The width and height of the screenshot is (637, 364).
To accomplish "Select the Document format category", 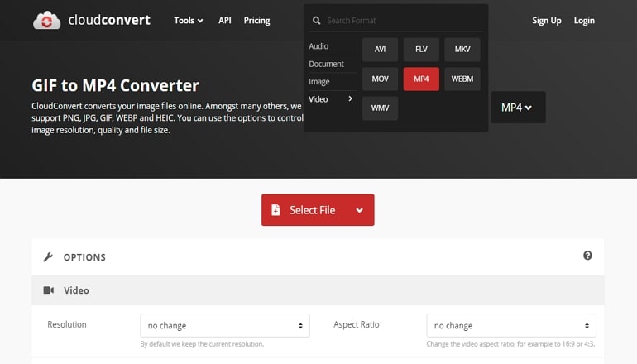I will [326, 64].
